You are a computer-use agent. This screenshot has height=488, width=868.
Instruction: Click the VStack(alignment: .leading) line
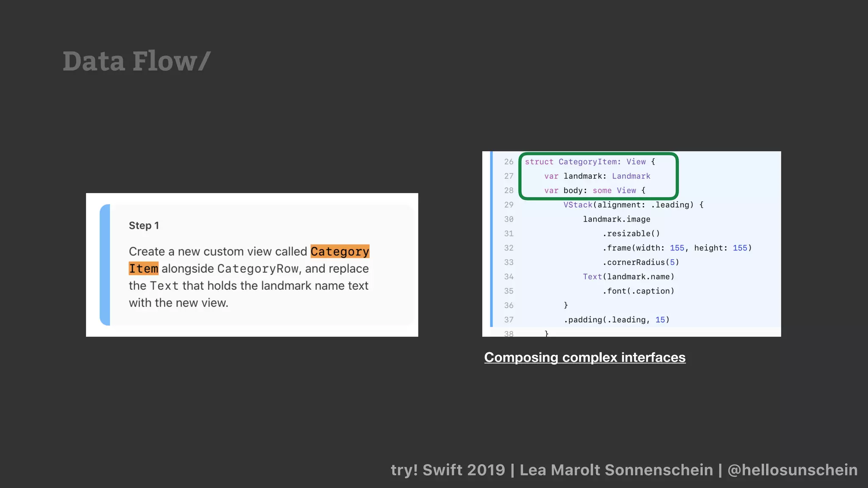pyautogui.click(x=633, y=205)
